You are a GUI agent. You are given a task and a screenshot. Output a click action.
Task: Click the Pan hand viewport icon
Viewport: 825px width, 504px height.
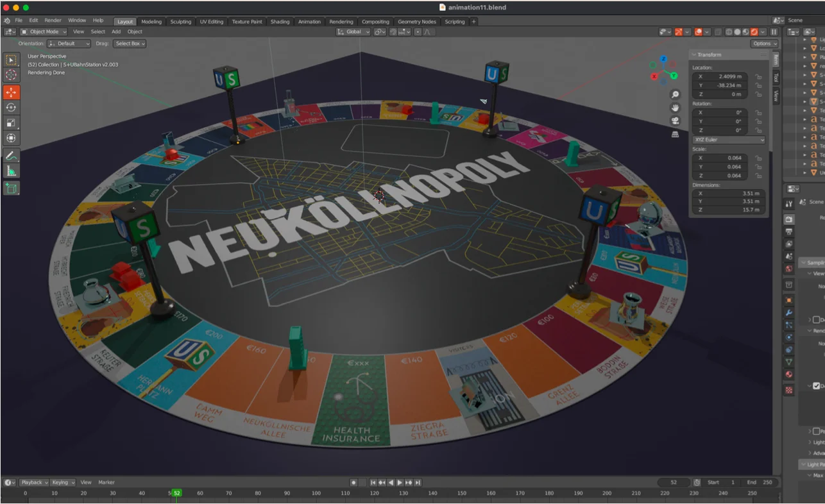click(x=675, y=108)
